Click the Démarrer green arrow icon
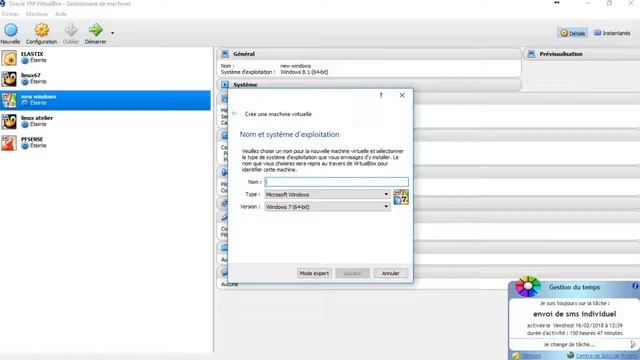This screenshot has width=640, height=360. click(96, 30)
